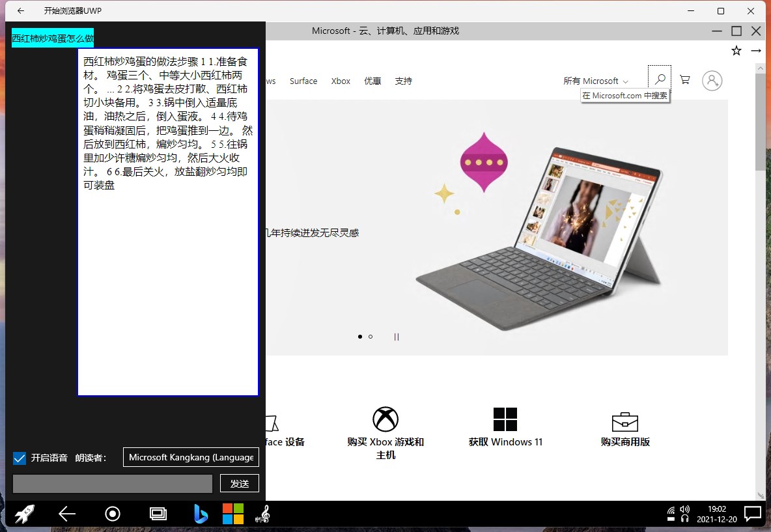Image resolution: width=771 pixels, height=532 pixels.
Task: Click the 西红柿炒鸡蛋怎么做 message bubble
Action: (53, 38)
